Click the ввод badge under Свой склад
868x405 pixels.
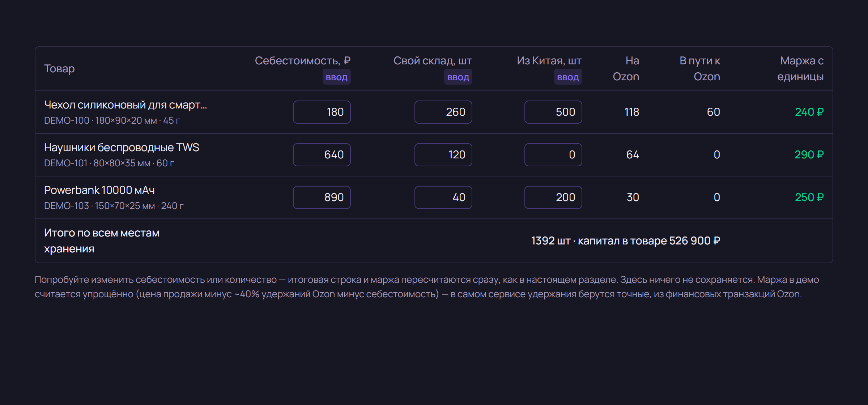tap(458, 77)
